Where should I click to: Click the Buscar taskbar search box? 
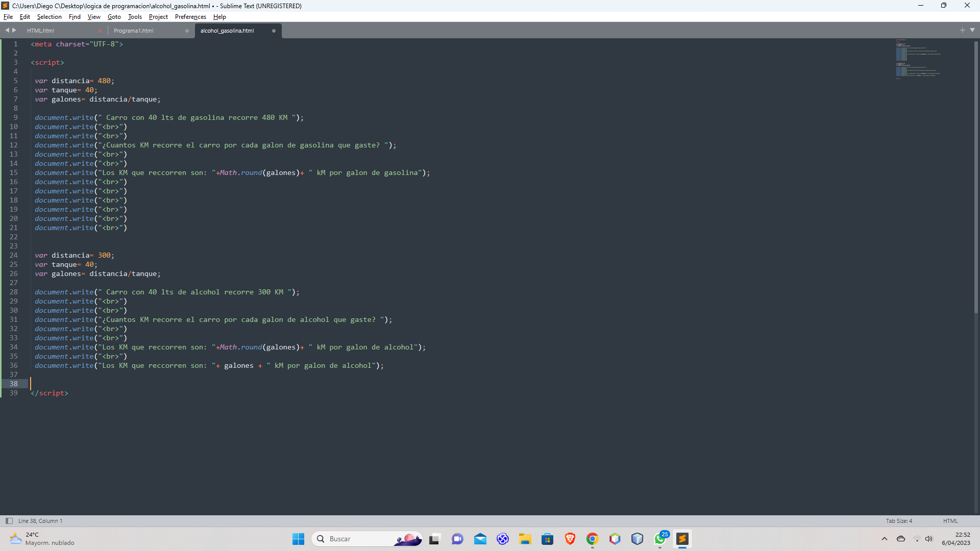[366, 539]
